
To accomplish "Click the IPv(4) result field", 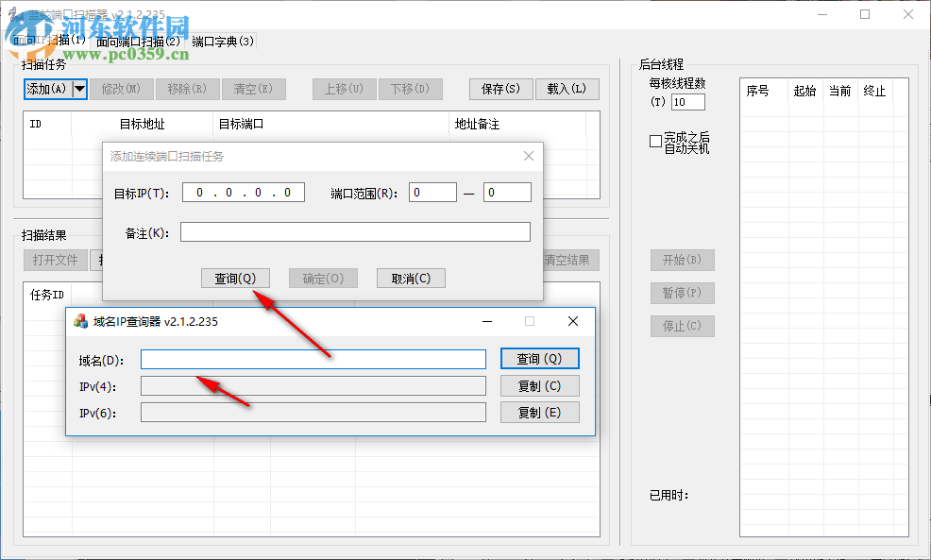I will 313,386.
